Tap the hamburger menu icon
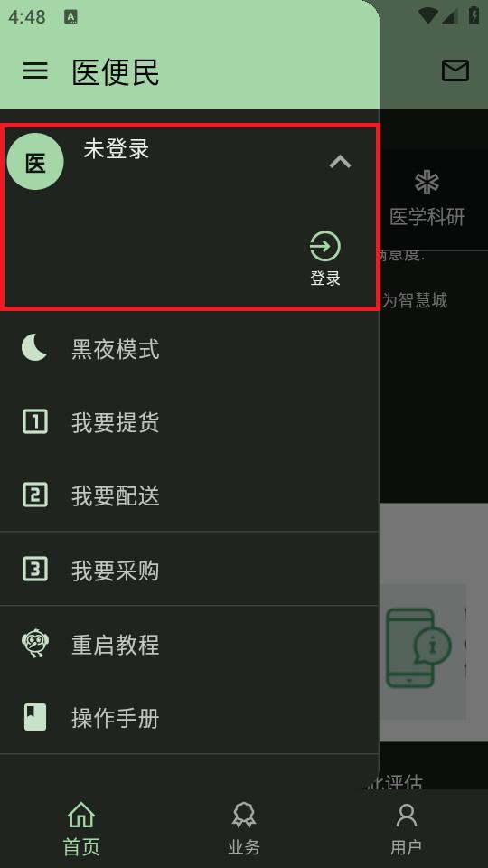488x868 pixels. pos(35,71)
